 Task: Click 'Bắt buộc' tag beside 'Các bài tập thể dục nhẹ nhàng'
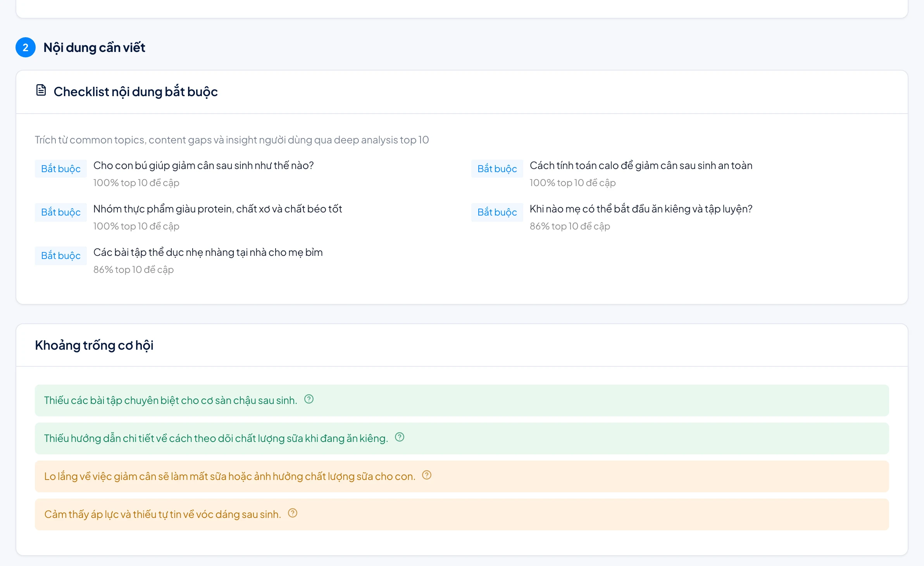(61, 255)
